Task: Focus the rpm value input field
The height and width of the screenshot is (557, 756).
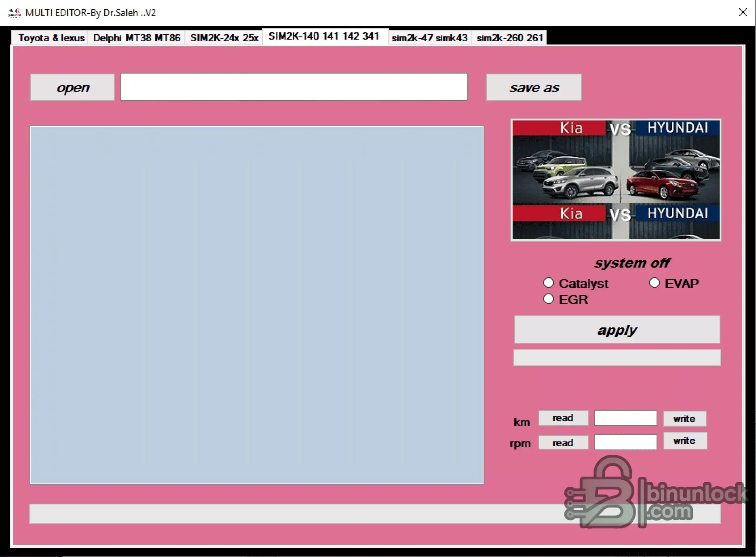Action: pyautogui.click(x=625, y=442)
